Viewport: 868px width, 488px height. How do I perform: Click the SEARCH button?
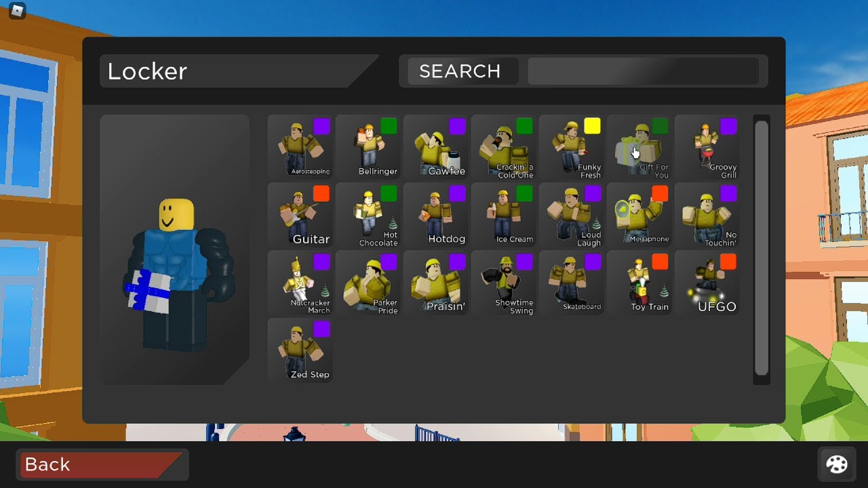point(462,71)
